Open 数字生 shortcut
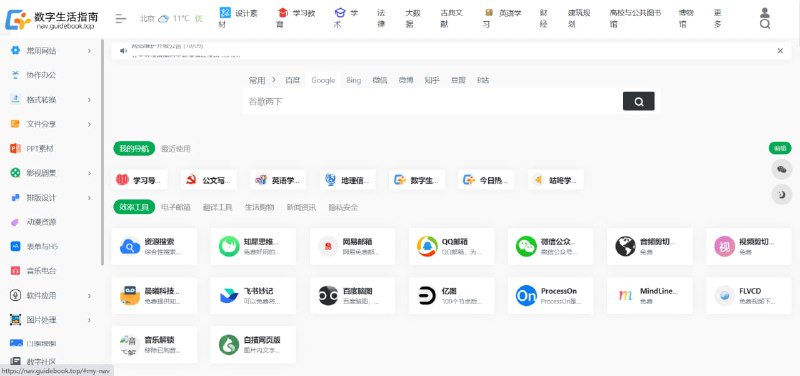 click(417, 180)
